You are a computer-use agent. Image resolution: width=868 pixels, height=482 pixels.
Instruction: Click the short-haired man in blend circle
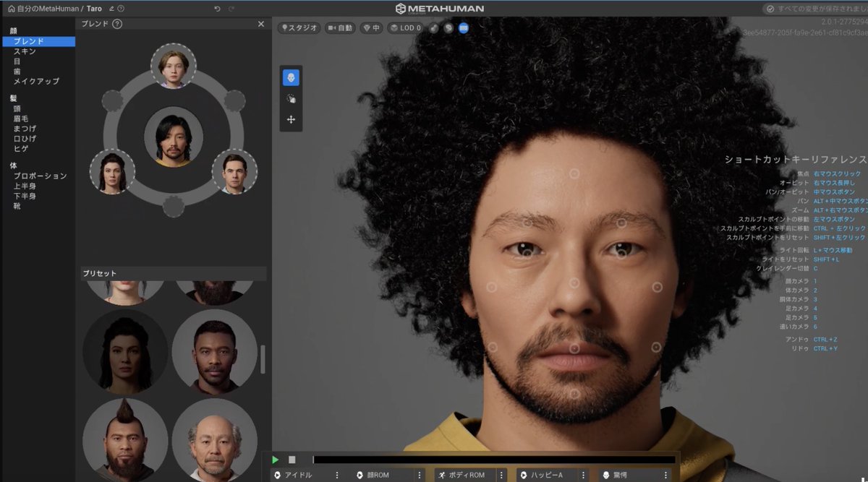click(x=234, y=171)
